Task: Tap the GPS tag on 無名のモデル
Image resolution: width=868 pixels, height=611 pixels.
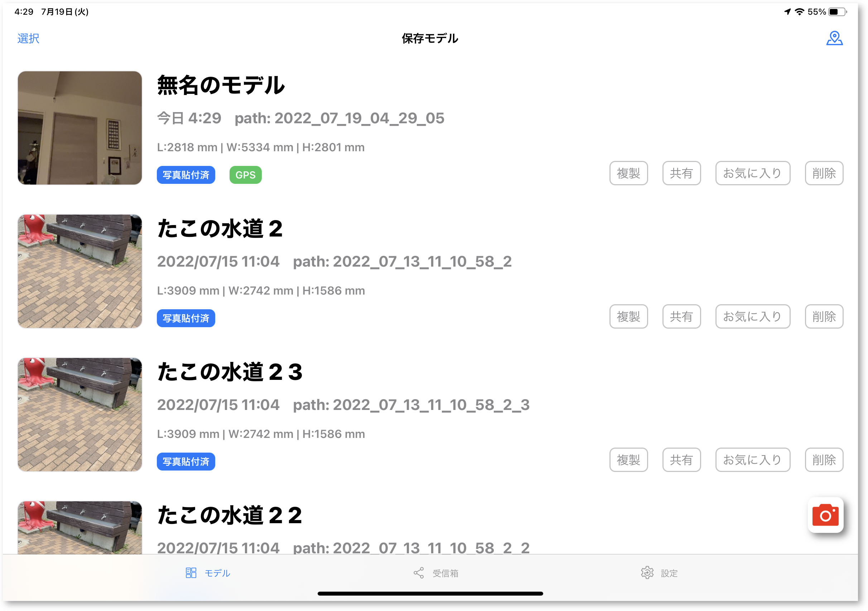Action: (x=245, y=175)
